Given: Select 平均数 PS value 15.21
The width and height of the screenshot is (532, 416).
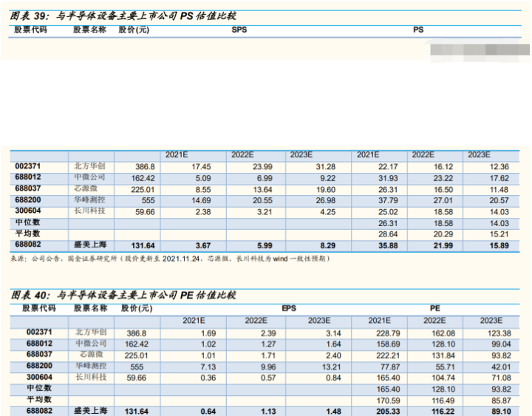Looking at the screenshot, I should [499, 234].
